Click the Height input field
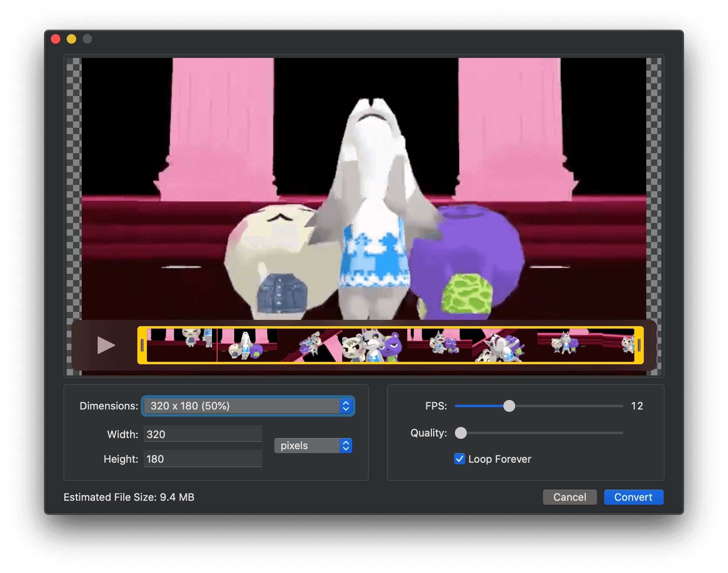This screenshot has height=573, width=728. click(x=202, y=459)
